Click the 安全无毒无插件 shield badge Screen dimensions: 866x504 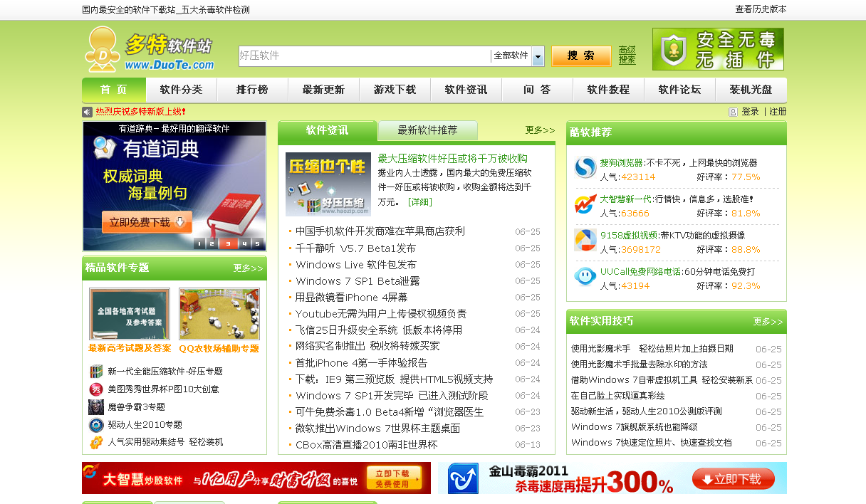pyautogui.click(x=717, y=50)
